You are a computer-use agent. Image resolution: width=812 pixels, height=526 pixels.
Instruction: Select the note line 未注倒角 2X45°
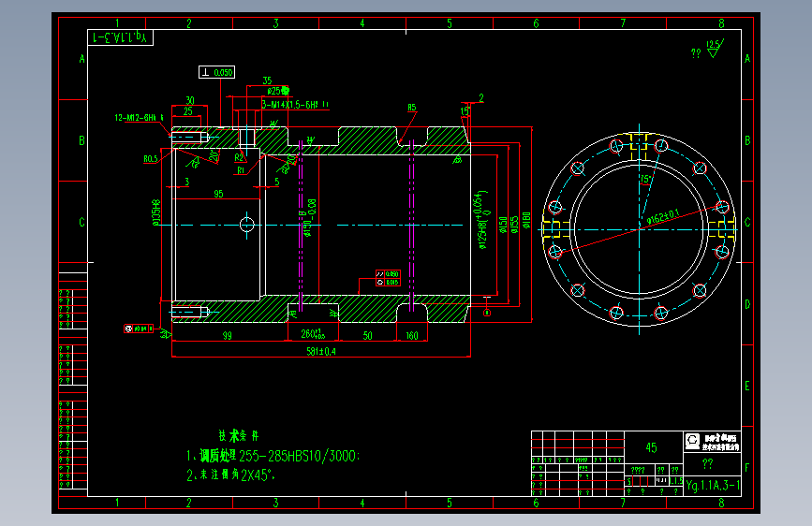point(230,475)
